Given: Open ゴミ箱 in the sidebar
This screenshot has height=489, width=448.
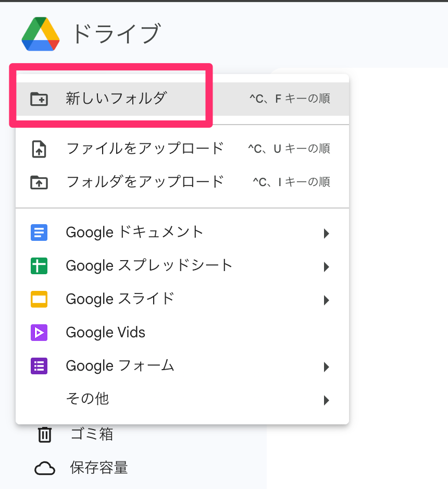Looking at the screenshot, I should click(92, 434).
